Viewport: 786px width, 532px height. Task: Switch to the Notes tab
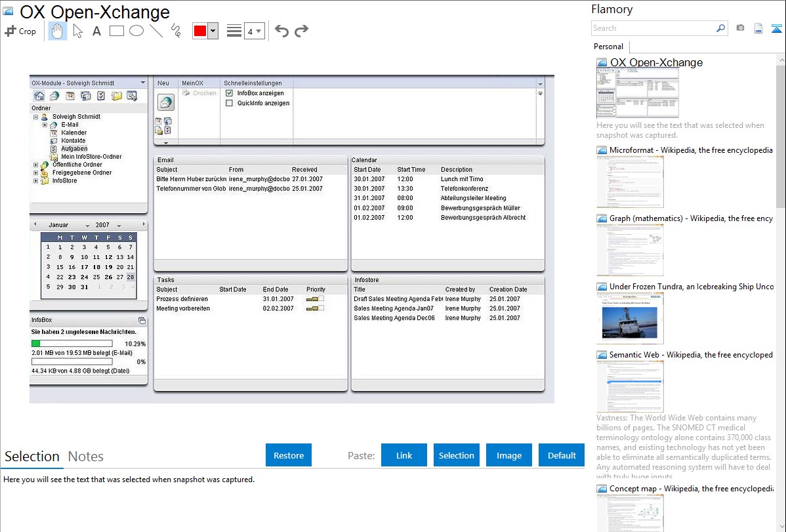[x=85, y=457]
